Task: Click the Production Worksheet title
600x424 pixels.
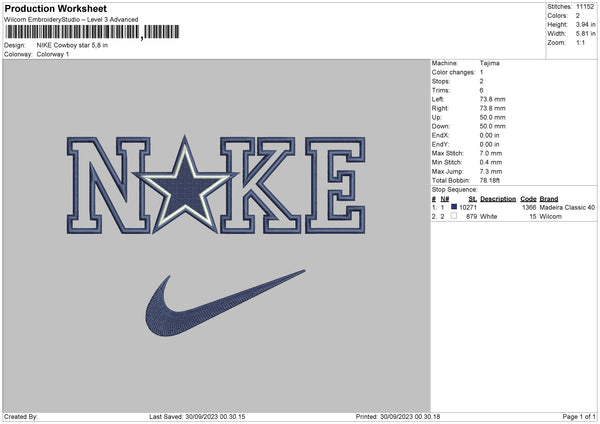Action: (55, 8)
